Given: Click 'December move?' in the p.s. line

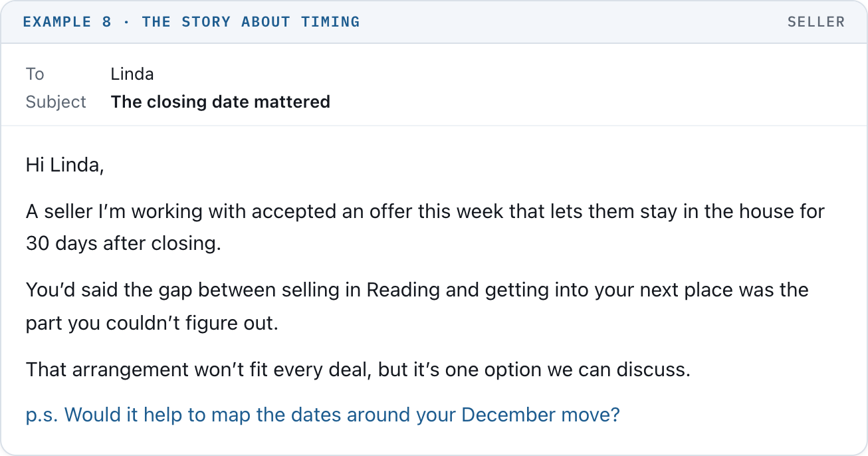Looking at the screenshot, I should pos(540,415).
